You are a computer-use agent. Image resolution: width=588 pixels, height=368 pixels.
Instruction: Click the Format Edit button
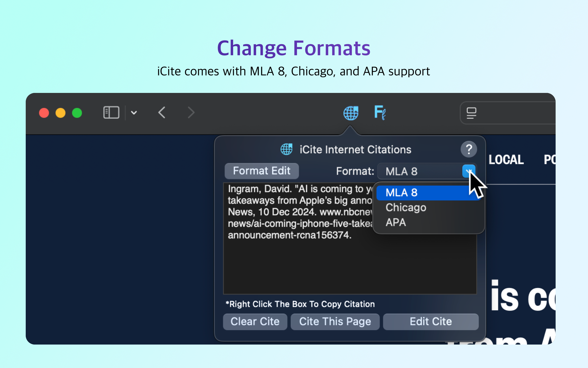click(262, 171)
